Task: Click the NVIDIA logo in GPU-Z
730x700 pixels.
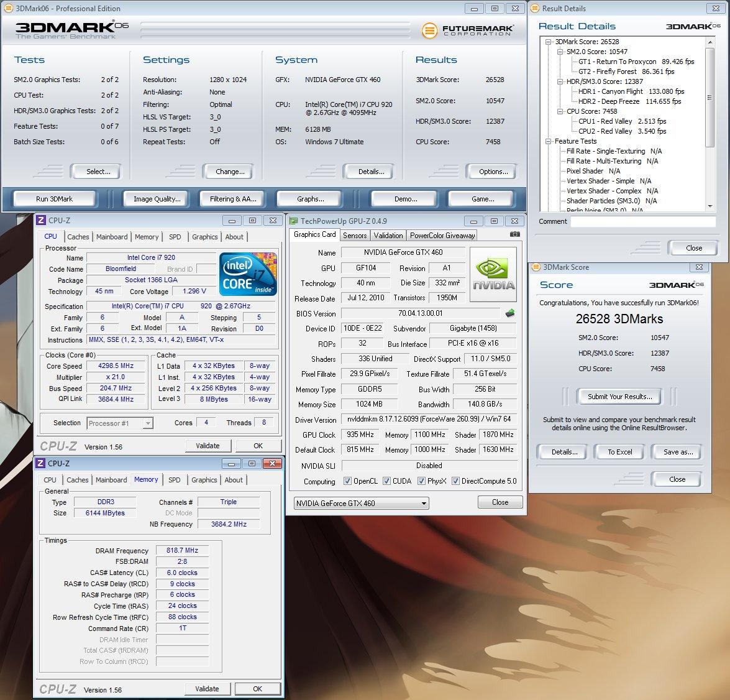Action: 493,274
